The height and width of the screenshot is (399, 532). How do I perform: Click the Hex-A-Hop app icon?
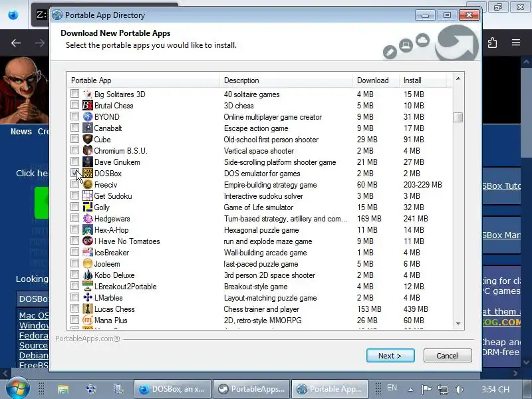point(88,229)
